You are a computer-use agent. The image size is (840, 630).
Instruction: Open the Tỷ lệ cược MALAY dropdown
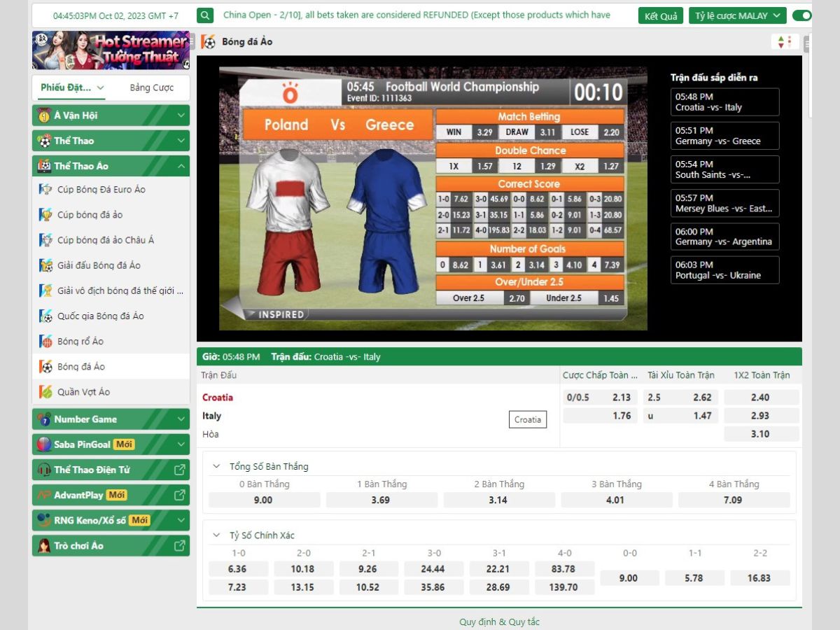click(737, 15)
